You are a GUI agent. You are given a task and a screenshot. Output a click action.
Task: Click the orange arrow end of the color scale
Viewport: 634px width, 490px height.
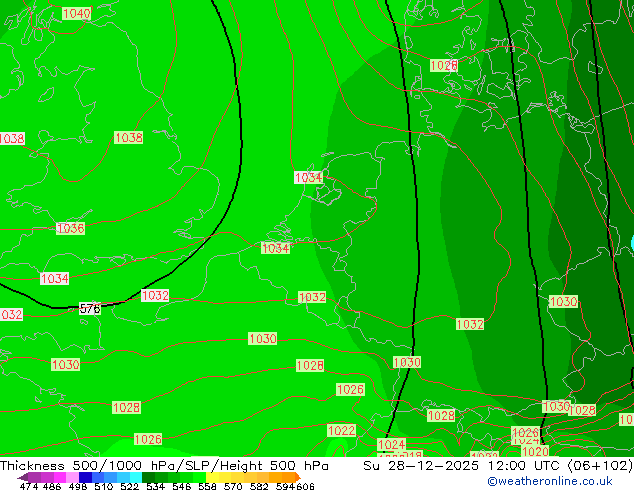click(298, 477)
